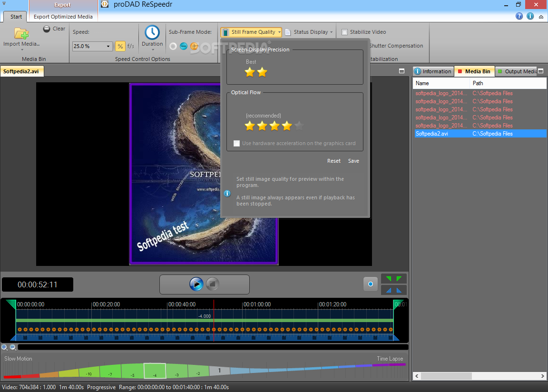
Task: Open the help question mark icon
Action: [519, 16]
